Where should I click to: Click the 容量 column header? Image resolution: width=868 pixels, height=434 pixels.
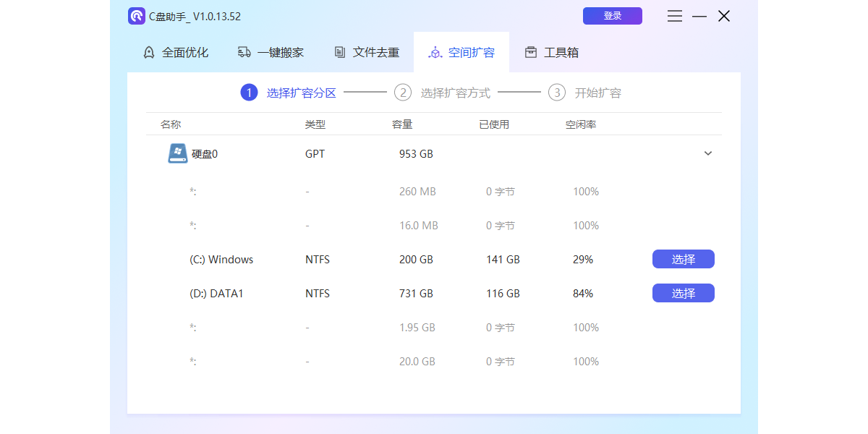(402, 124)
